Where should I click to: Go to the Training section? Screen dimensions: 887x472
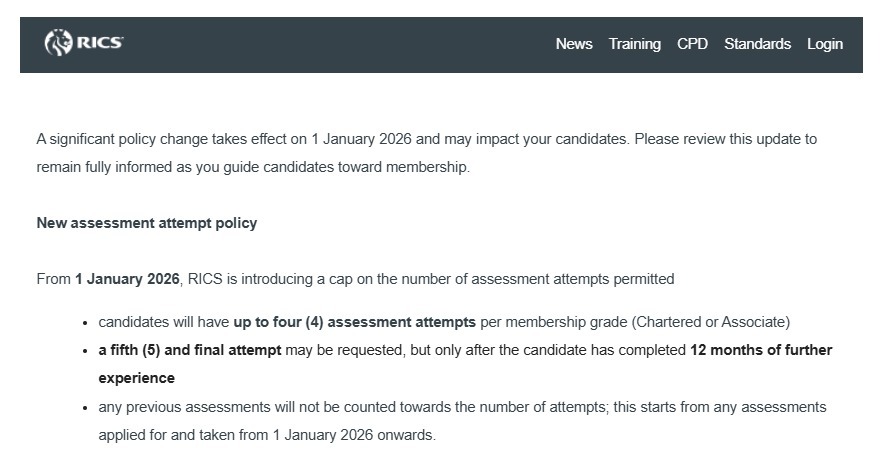click(x=635, y=44)
